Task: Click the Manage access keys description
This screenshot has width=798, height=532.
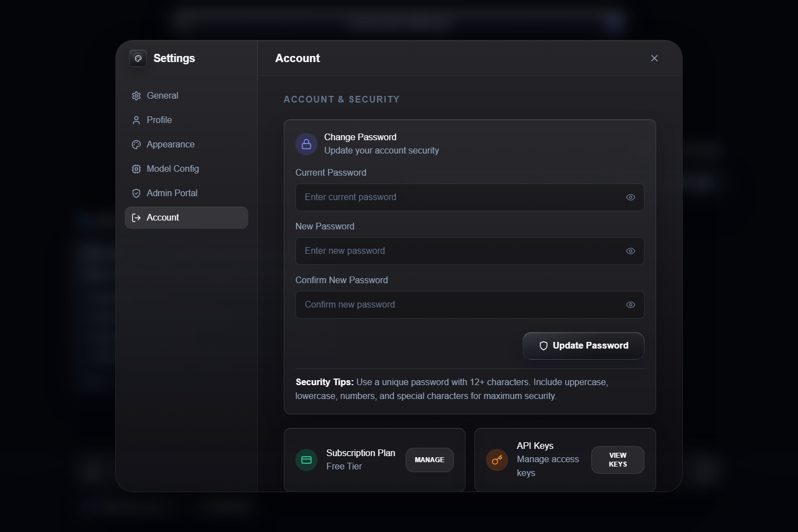Action: pyautogui.click(x=548, y=466)
